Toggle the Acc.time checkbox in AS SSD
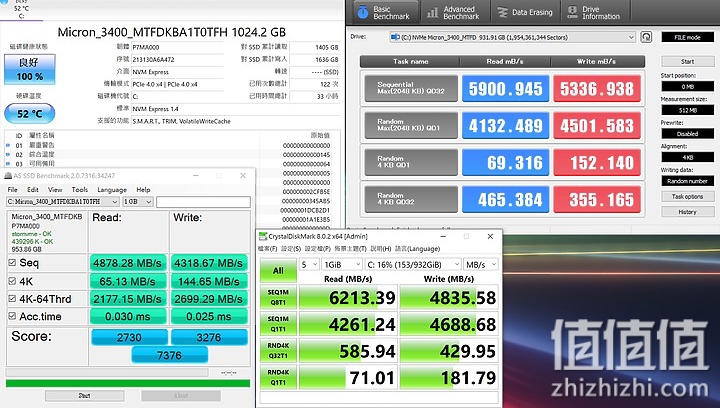720x408 pixels. tap(12, 316)
